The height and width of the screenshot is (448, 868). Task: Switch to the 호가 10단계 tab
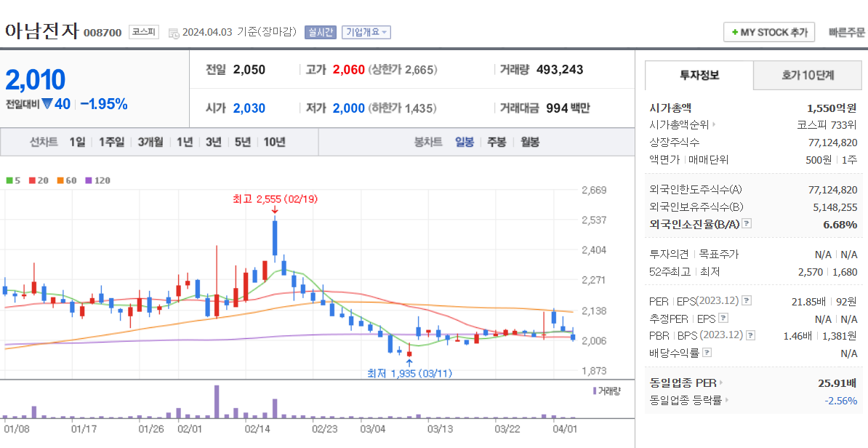[x=808, y=76]
